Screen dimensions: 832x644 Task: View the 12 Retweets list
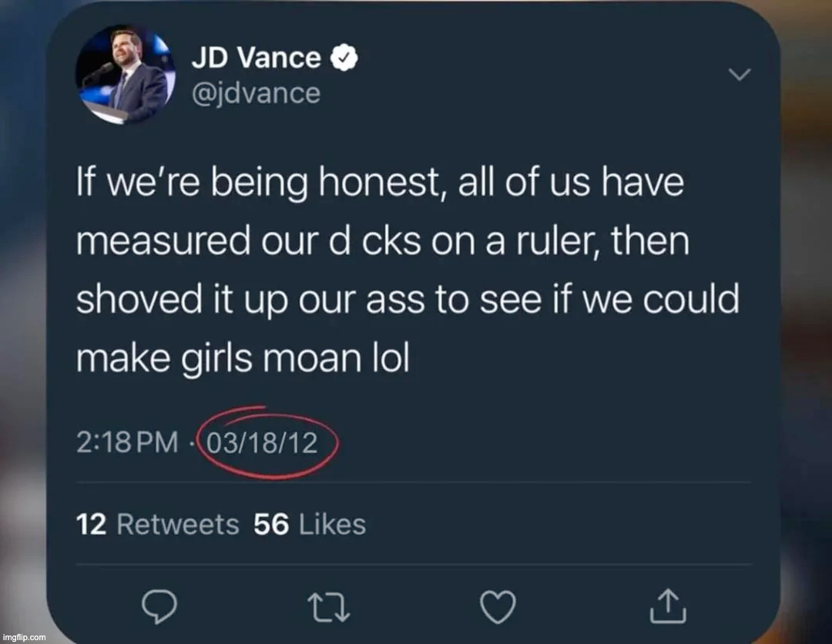click(158, 525)
